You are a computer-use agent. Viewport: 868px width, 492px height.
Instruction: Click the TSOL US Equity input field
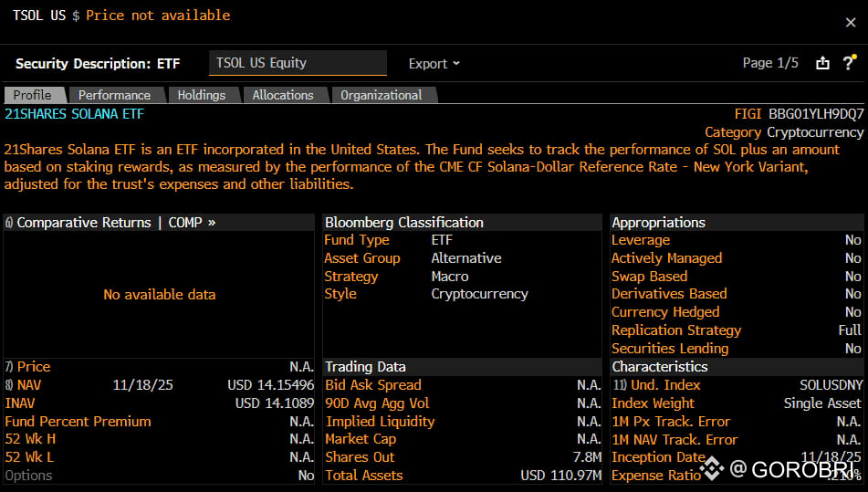pos(298,63)
